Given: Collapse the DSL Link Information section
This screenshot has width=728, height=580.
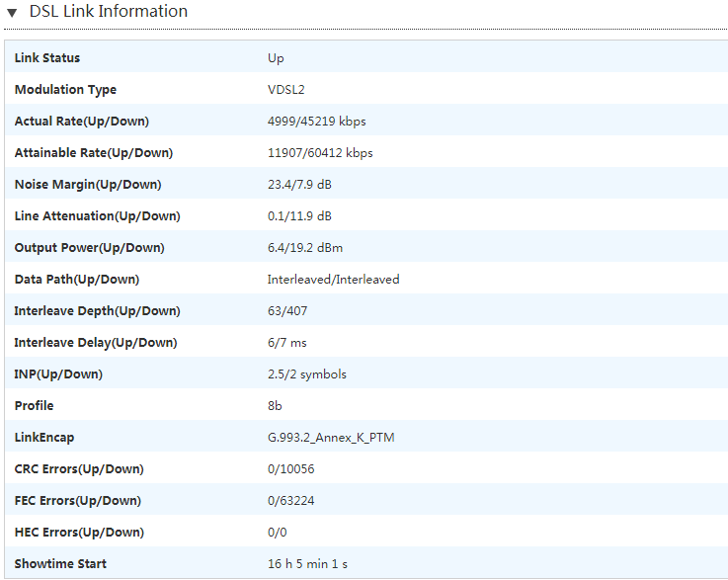Looking at the screenshot, I should [12, 13].
